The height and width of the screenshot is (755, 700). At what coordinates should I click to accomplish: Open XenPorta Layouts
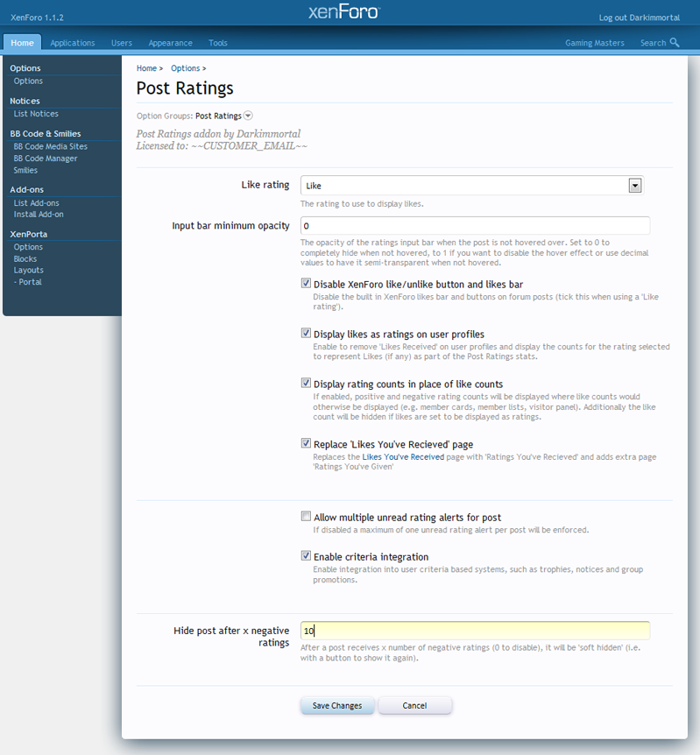coord(28,271)
